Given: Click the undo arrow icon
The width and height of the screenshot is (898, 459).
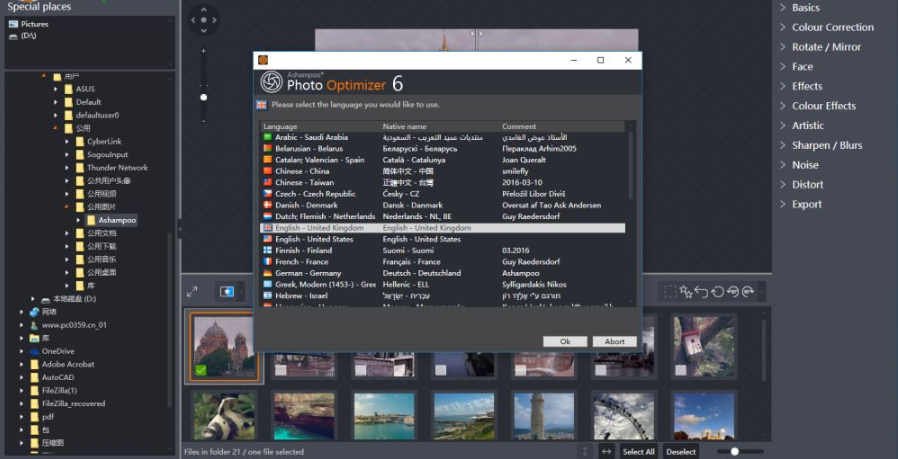Looking at the screenshot, I should [702, 292].
